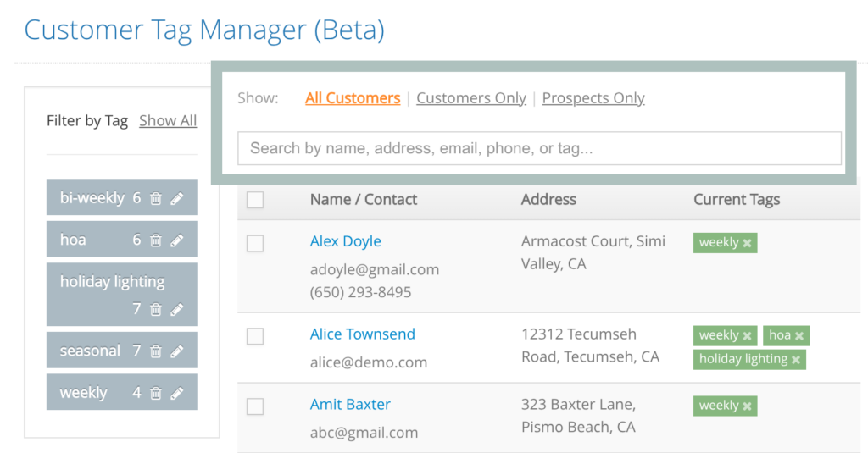
Task: Show Prospects Only in the list
Action: (593, 98)
